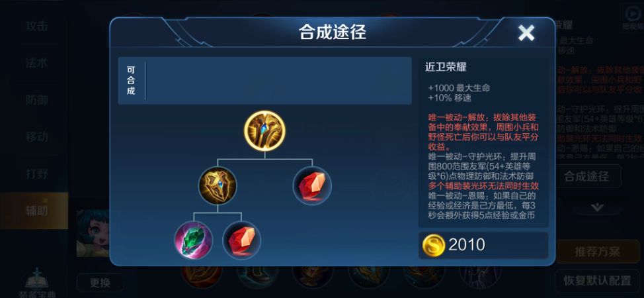Select the golden 近卫荣耀 top item icon
Viewport: 644px width, 298px height.
(264, 131)
